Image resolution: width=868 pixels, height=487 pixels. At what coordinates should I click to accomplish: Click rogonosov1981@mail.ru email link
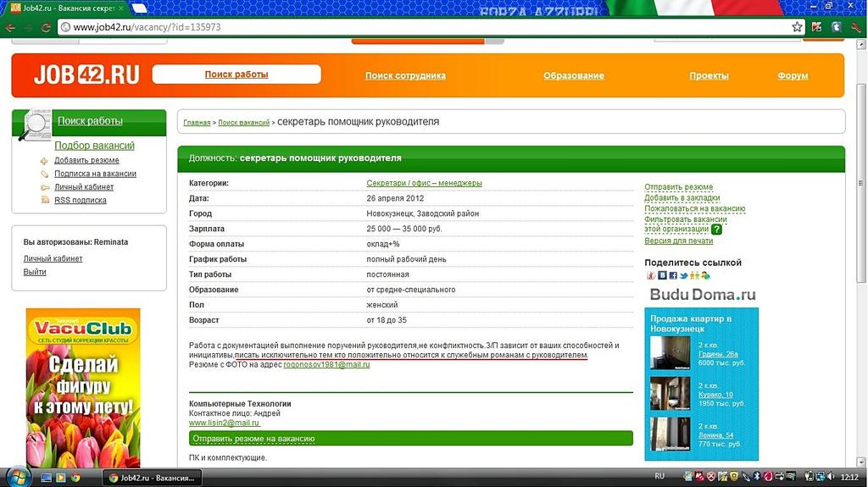326,365
